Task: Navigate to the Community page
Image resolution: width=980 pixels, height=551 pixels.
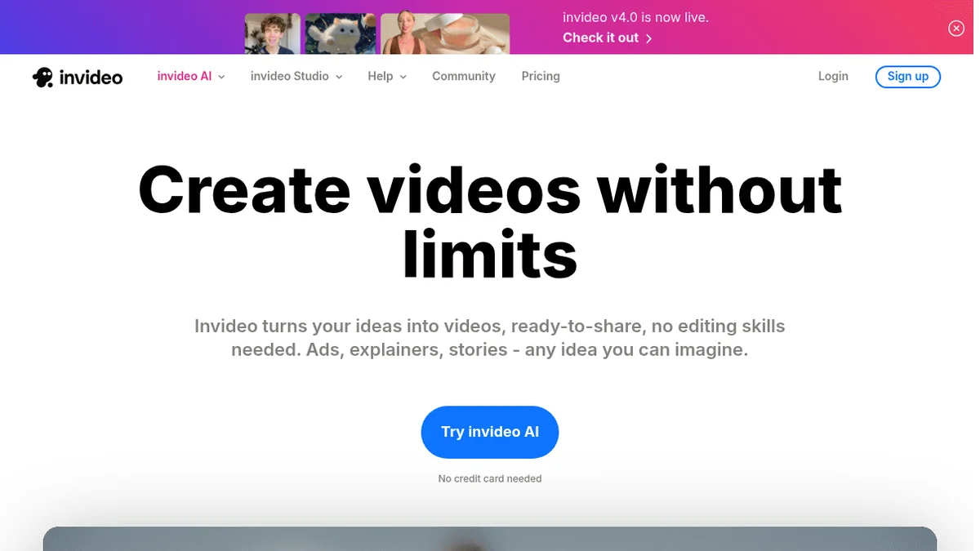Action: (x=463, y=76)
